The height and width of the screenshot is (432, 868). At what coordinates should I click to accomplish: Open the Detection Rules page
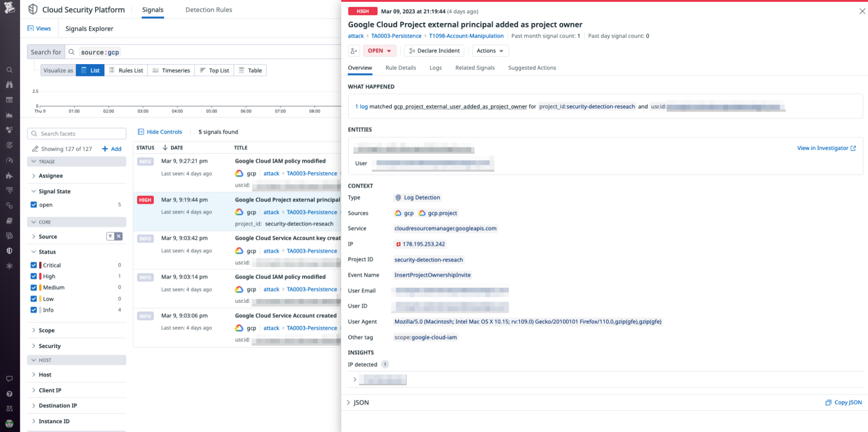pyautogui.click(x=208, y=9)
